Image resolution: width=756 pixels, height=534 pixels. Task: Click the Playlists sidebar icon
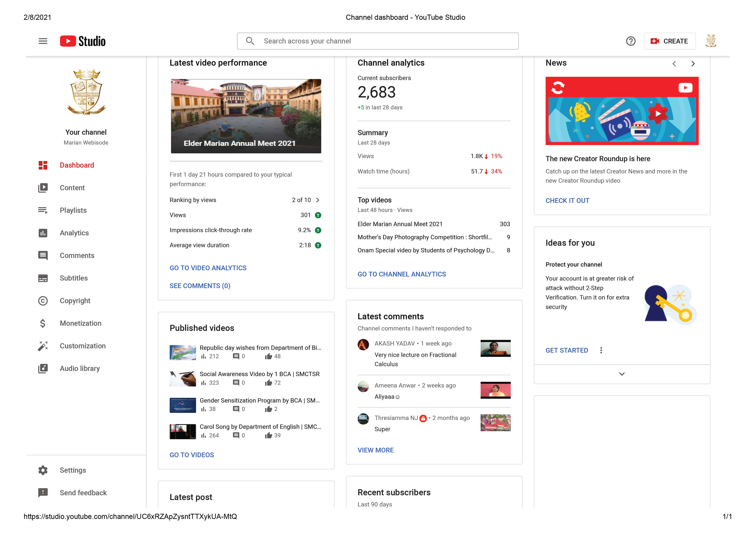tap(43, 210)
